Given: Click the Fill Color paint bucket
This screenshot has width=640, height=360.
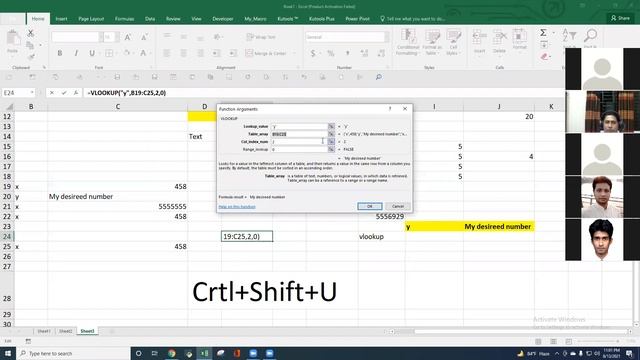Looking at the screenshot, I should point(127,53).
